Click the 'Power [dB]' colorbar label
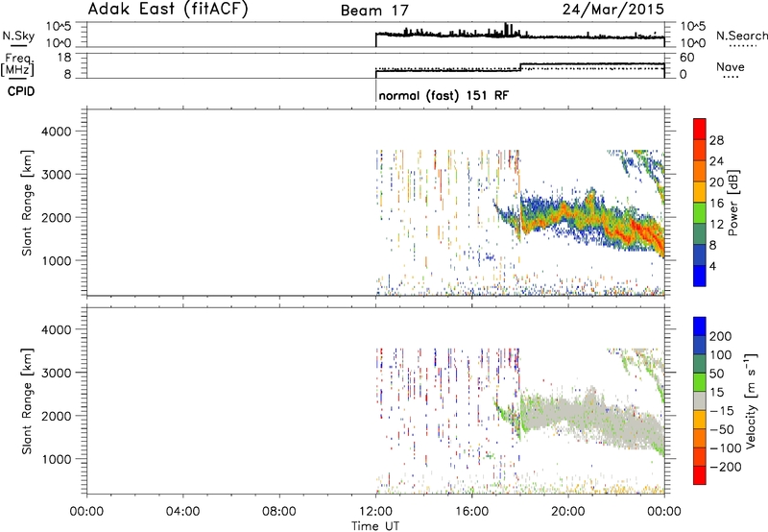768x532 pixels. tap(732, 203)
